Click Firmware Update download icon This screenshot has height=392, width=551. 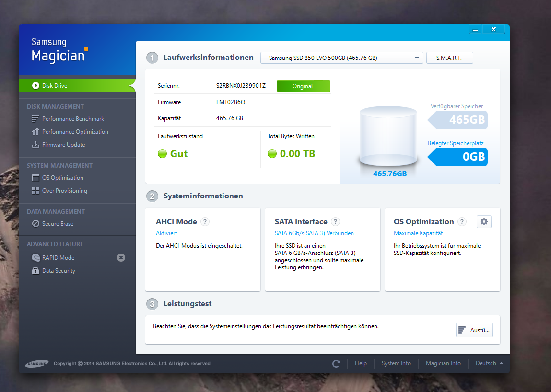(x=35, y=145)
